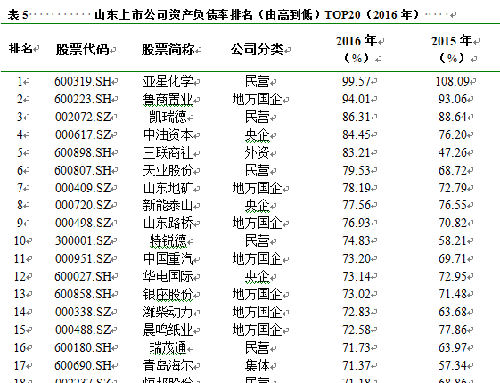Click value 76.55
The image size is (500, 383).
point(452,205)
